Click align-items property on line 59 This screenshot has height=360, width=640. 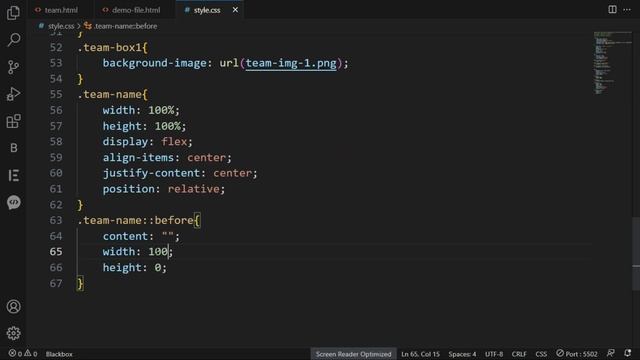138,158
